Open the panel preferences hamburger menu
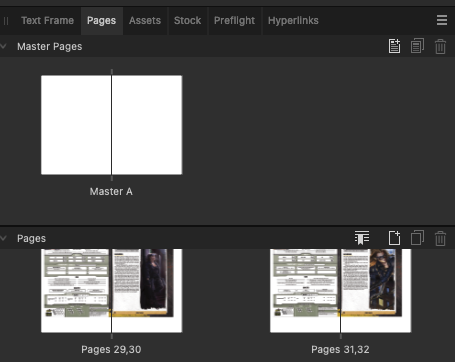Viewport: 455px width, 362px height. [x=442, y=20]
